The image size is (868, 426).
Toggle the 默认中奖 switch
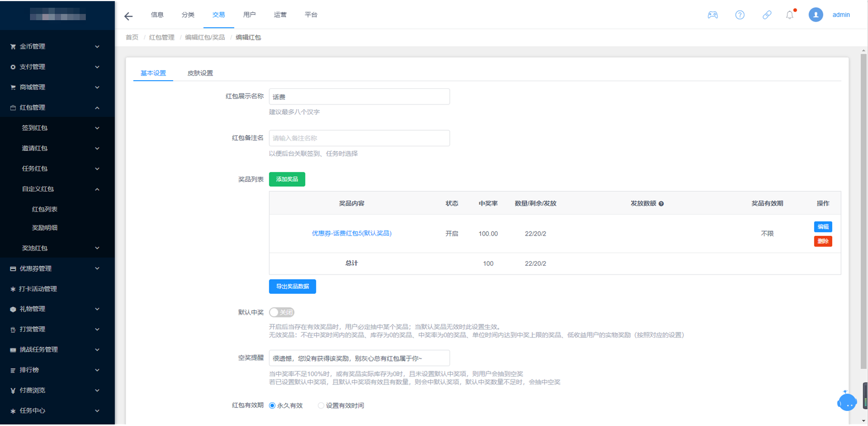click(x=282, y=312)
